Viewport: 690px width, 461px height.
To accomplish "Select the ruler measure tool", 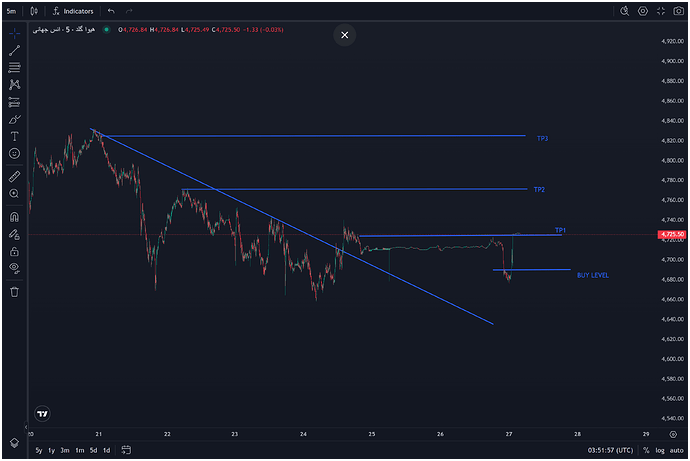I will tap(15, 176).
